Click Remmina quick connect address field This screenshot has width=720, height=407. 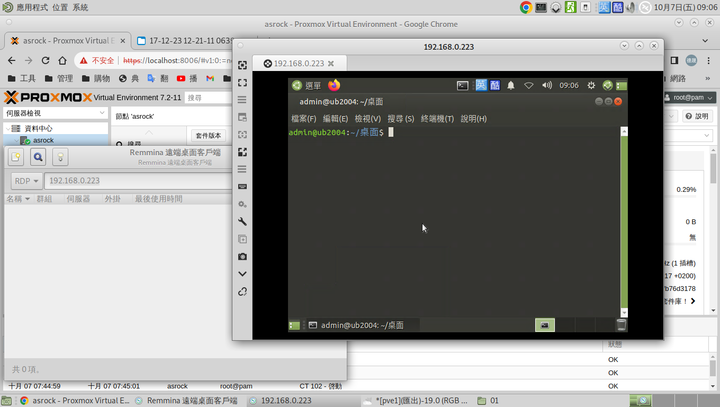138,181
